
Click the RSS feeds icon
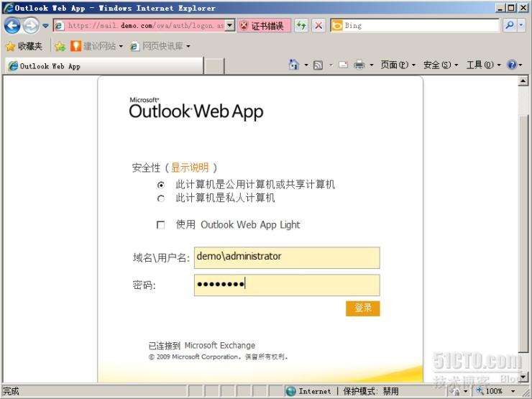click(318, 65)
